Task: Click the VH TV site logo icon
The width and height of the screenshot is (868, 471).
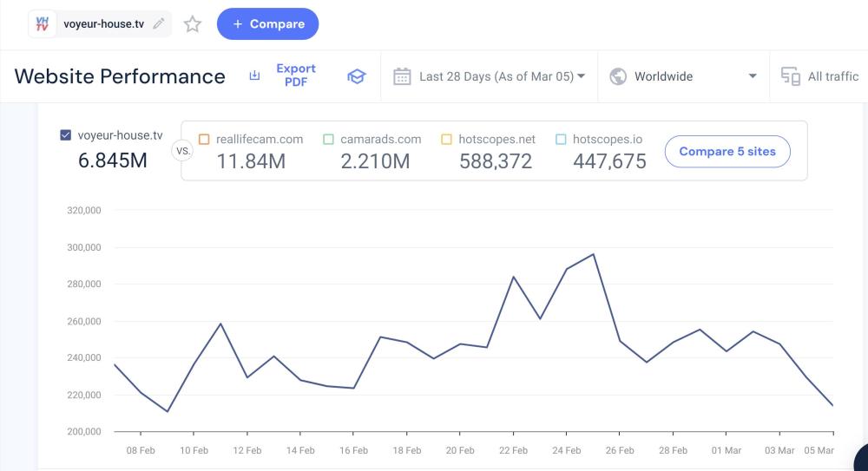Action: (x=42, y=24)
